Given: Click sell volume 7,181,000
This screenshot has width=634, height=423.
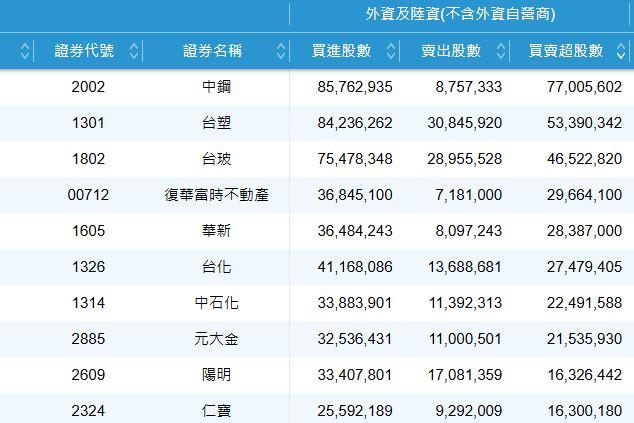Looking at the screenshot, I should [x=469, y=195].
